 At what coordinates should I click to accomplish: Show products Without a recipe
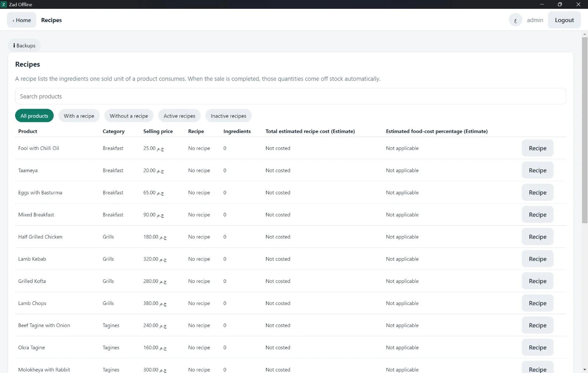click(x=129, y=116)
